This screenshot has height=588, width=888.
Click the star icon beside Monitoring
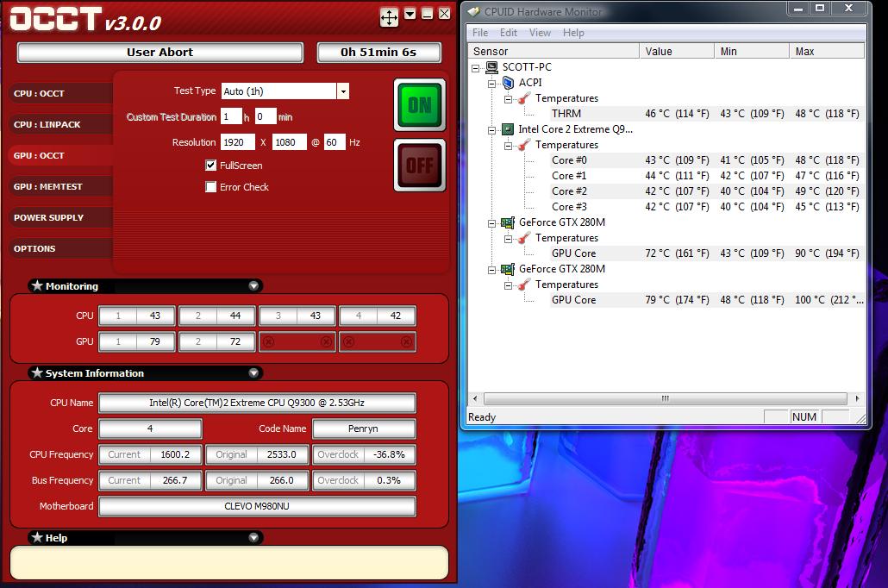[37, 285]
